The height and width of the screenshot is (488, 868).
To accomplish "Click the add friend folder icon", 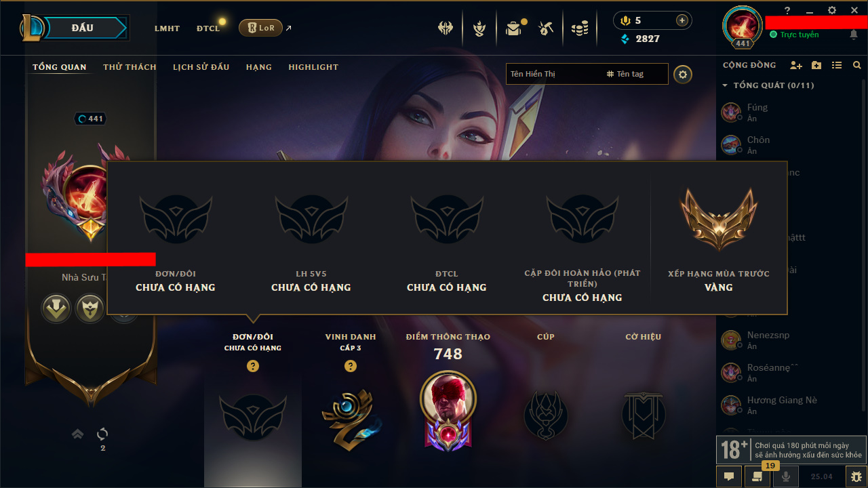I will pyautogui.click(x=816, y=65).
